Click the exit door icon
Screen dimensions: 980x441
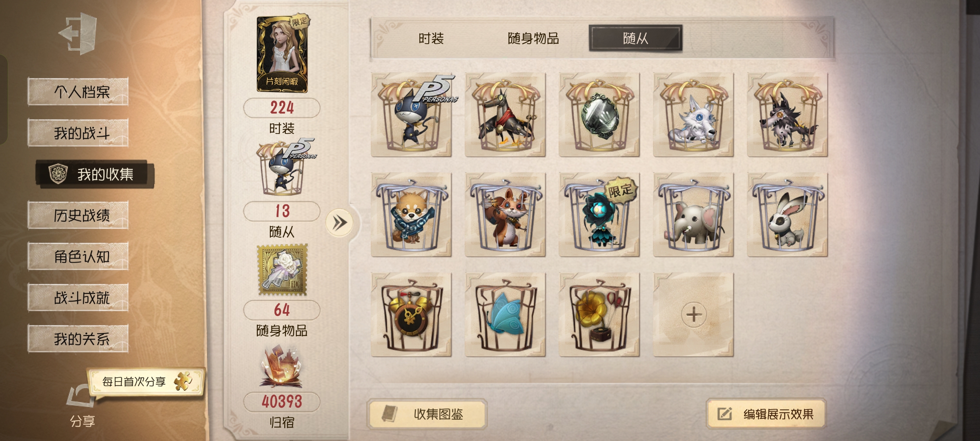(x=78, y=33)
